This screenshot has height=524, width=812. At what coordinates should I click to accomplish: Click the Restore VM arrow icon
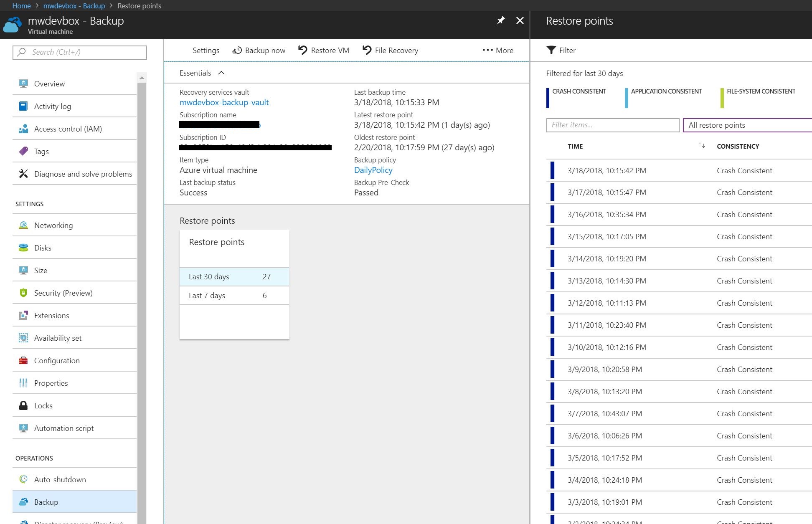tap(303, 51)
